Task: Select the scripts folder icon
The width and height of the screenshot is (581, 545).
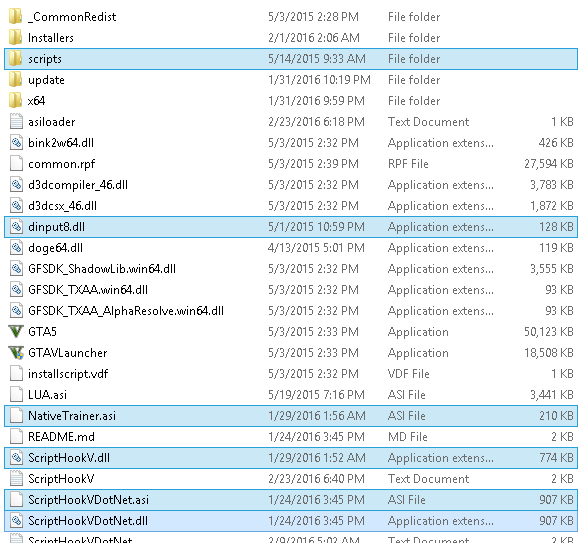Action: pos(16,59)
